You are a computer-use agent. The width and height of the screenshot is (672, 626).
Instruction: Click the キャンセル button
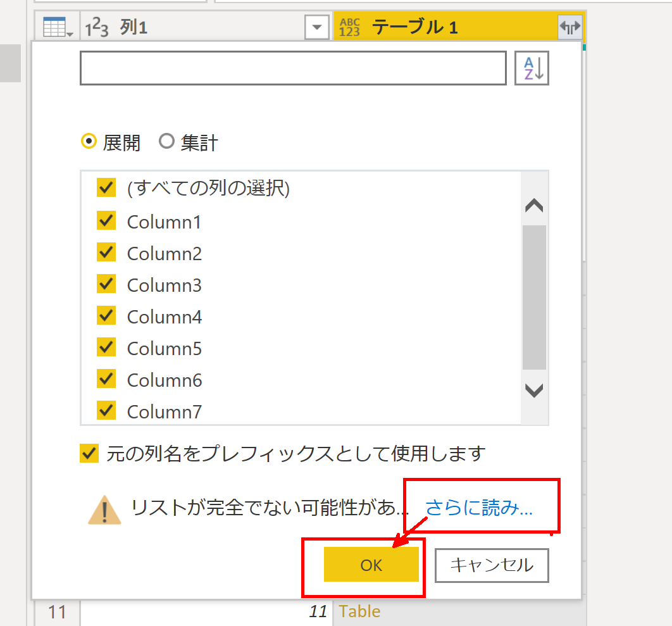click(492, 565)
